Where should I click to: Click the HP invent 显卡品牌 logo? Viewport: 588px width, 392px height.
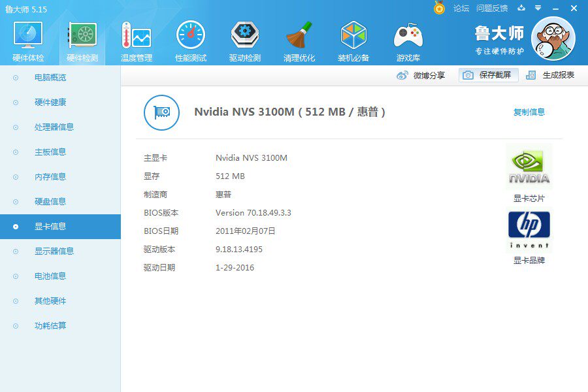coord(529,230)
